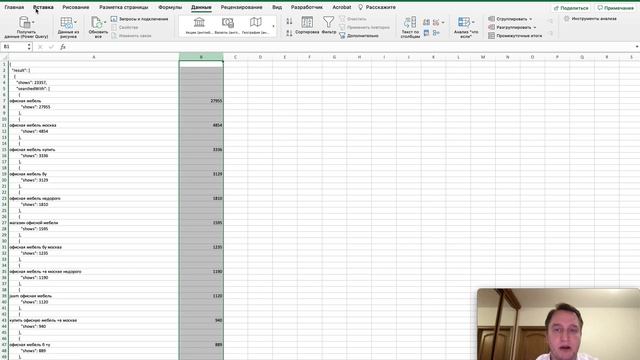This screenshot has width=640, height=360.
Task: Open the Рисование (Draw) tab
Action: (x=76, y=7)
